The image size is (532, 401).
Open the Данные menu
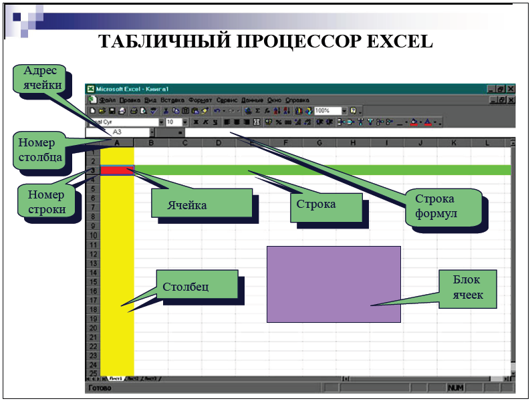[x=252, y=100]
